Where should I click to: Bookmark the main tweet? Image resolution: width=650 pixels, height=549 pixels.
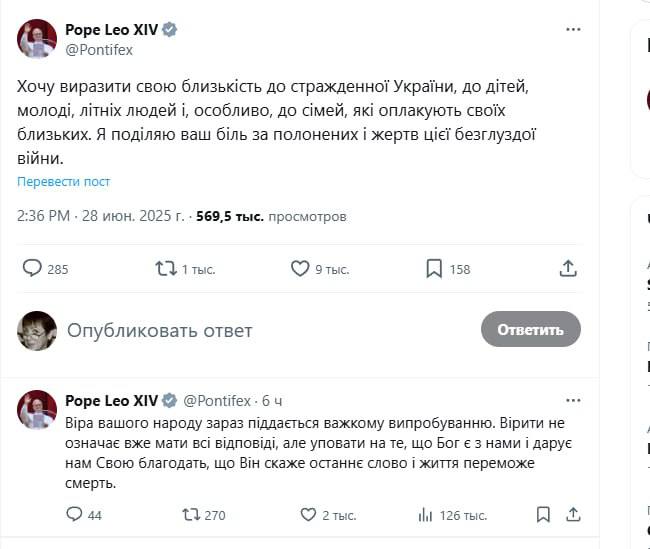point(434,268)
